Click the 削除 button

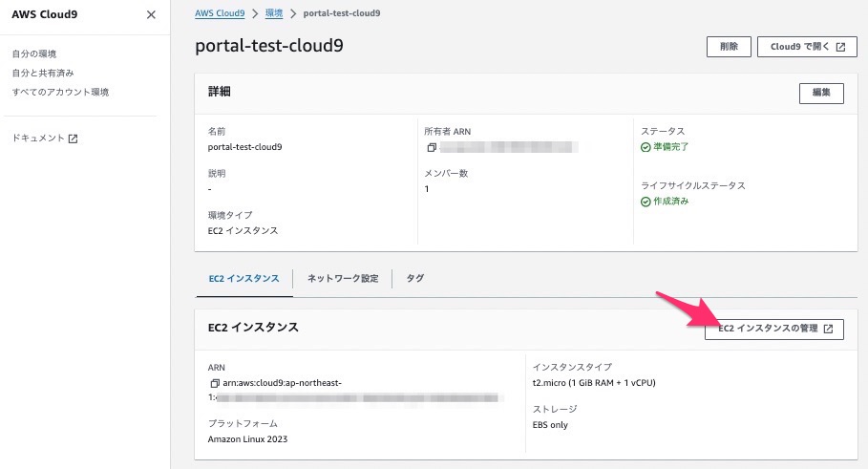[x=729, y=47]
